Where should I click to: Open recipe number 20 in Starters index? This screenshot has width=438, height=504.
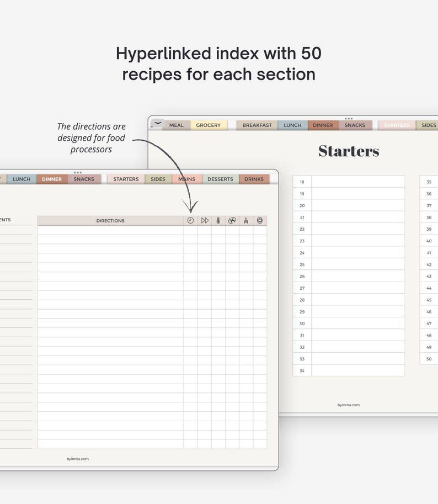pos(302,206)
